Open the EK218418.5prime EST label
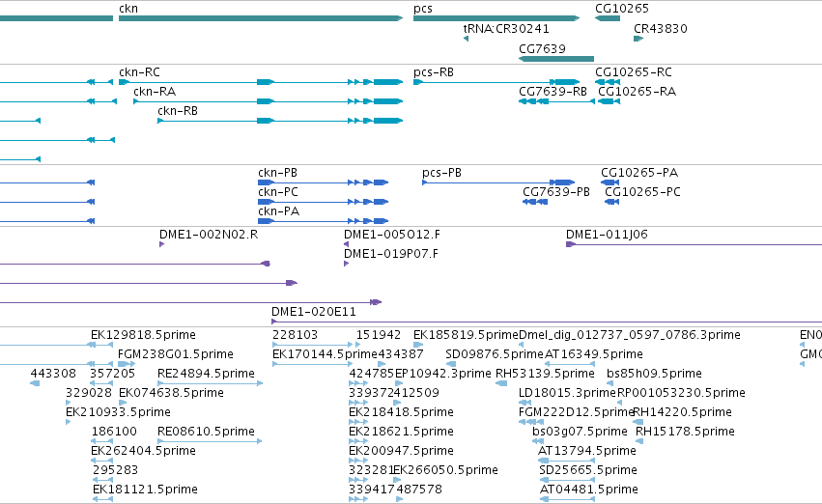 401,411
